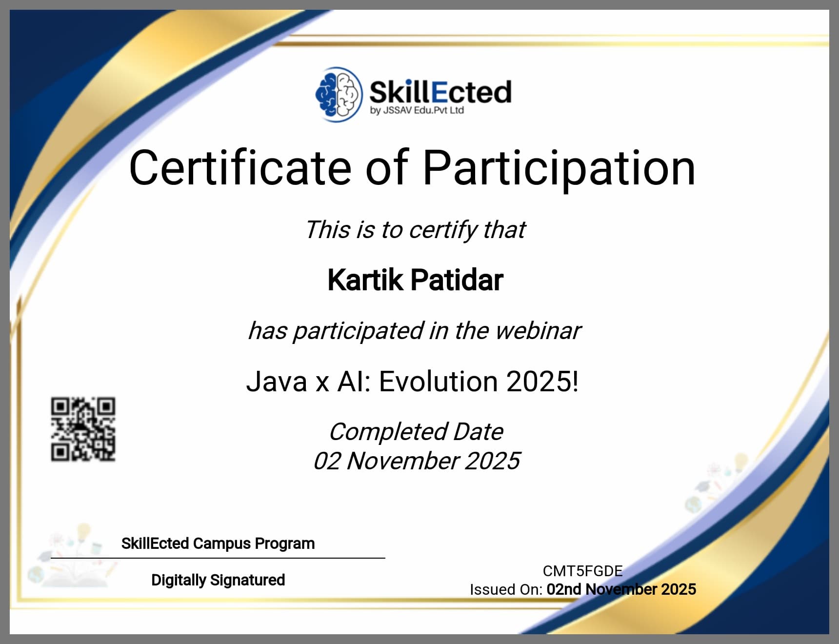This screenshot has width=839, height=644.
Task: Click the 'Completed Date' label
Action: [x=416, y=432]
